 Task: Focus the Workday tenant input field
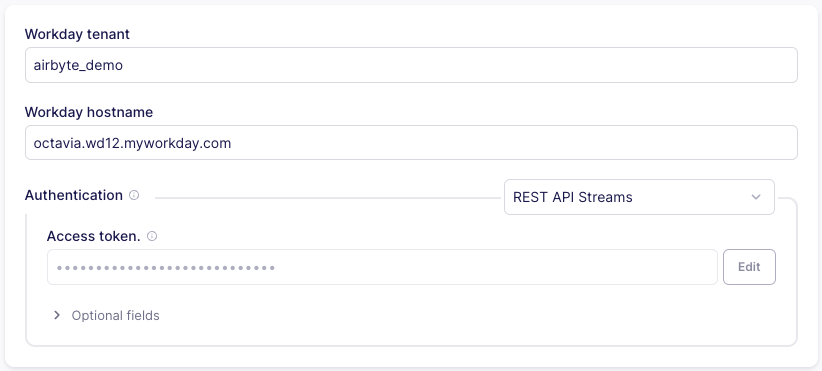411,65
